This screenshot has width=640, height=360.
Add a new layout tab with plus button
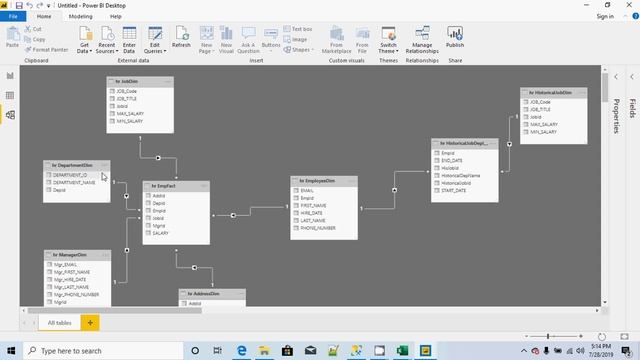tap(90, 323)
